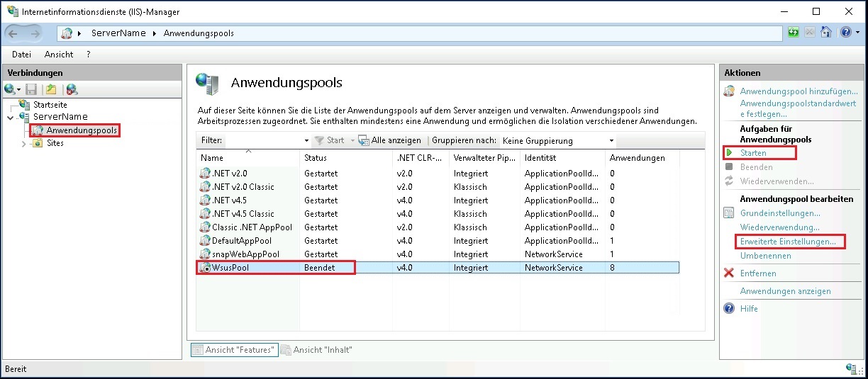
Task: Click the snapWebAppPool row icon
Action: (x=206, y=254)
